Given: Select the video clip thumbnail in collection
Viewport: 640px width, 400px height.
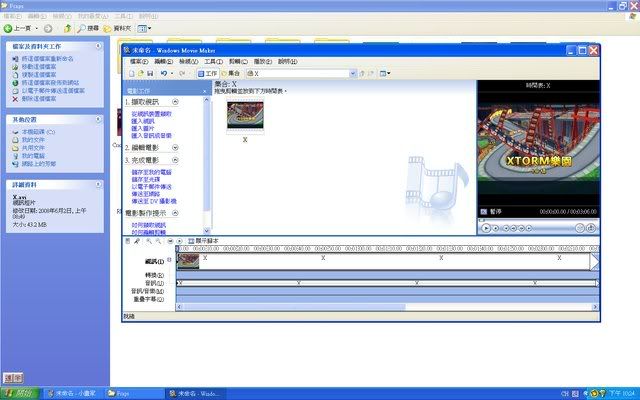Looking at the screenshot, I should point(245,115).
